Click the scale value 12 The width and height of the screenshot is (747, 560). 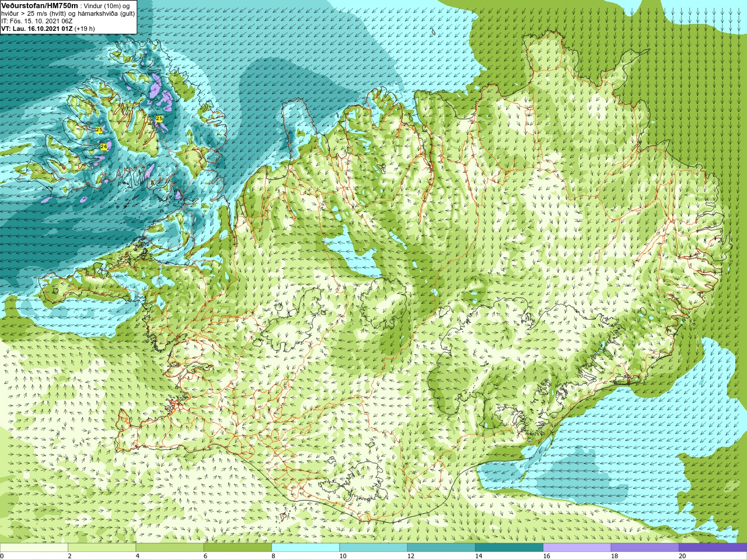[411, 556]
